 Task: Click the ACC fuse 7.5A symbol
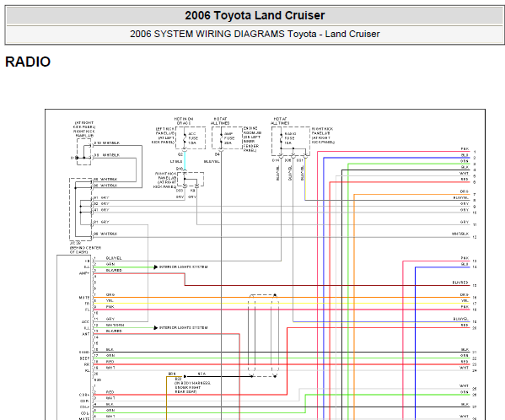[185, 137]
